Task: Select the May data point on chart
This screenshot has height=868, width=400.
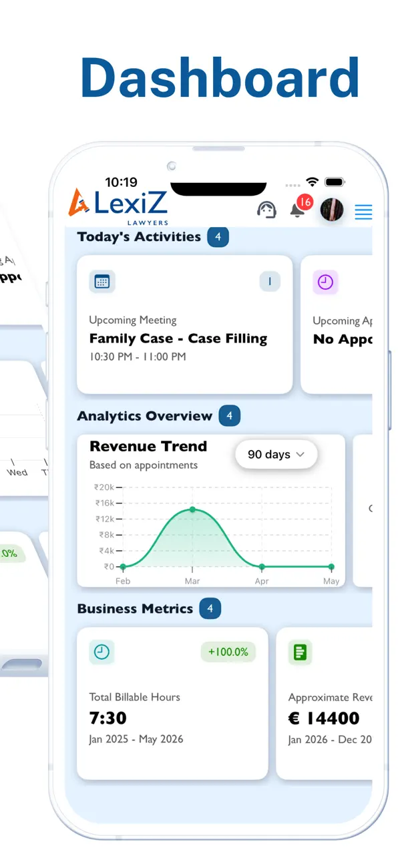Action: point(331,567)
